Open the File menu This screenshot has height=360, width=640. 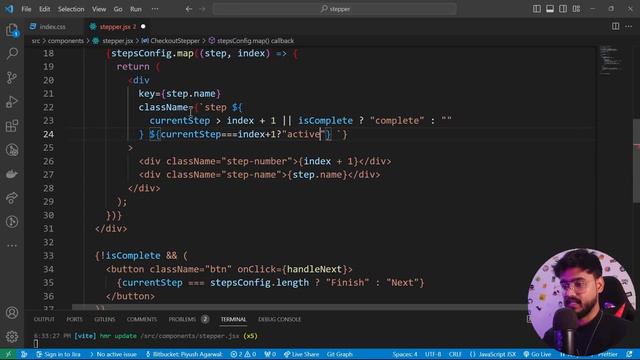pyautogui.click(x=26, y=9)
